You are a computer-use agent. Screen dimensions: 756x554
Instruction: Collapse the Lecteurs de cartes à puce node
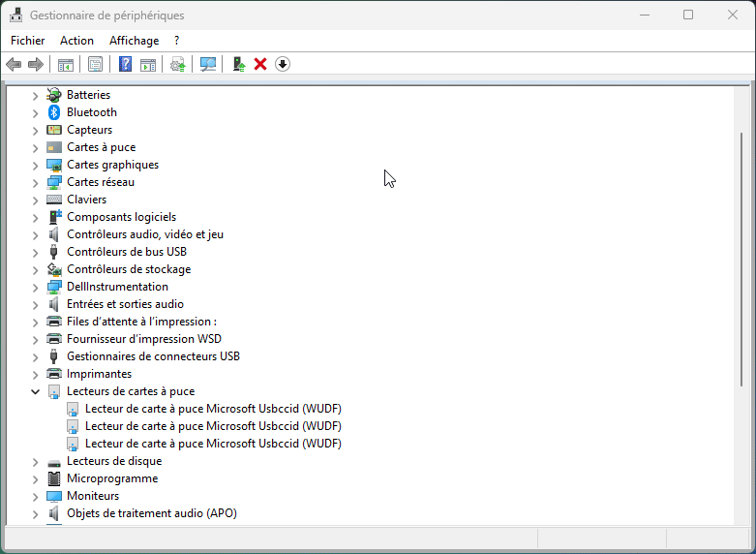36,391
